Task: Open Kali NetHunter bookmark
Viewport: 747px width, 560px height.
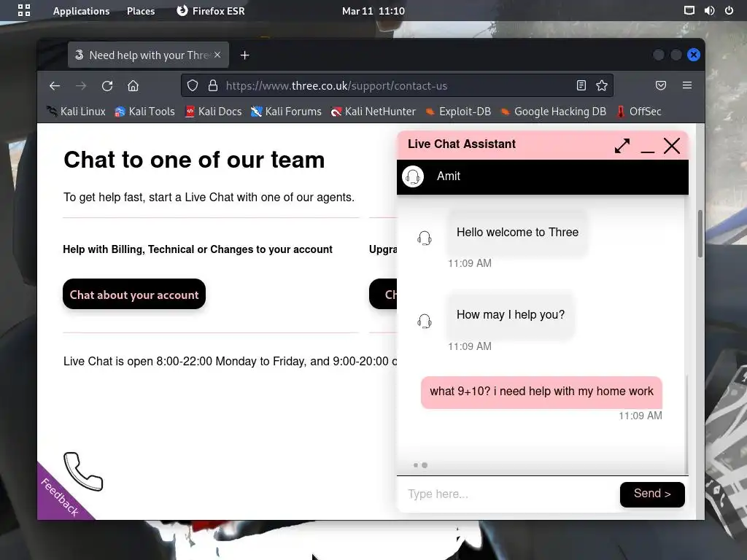Action: (x=373, y=112)
